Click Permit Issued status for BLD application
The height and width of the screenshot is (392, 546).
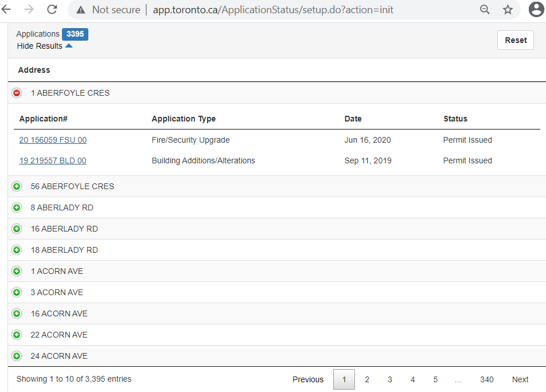click(x=467, y=160)
